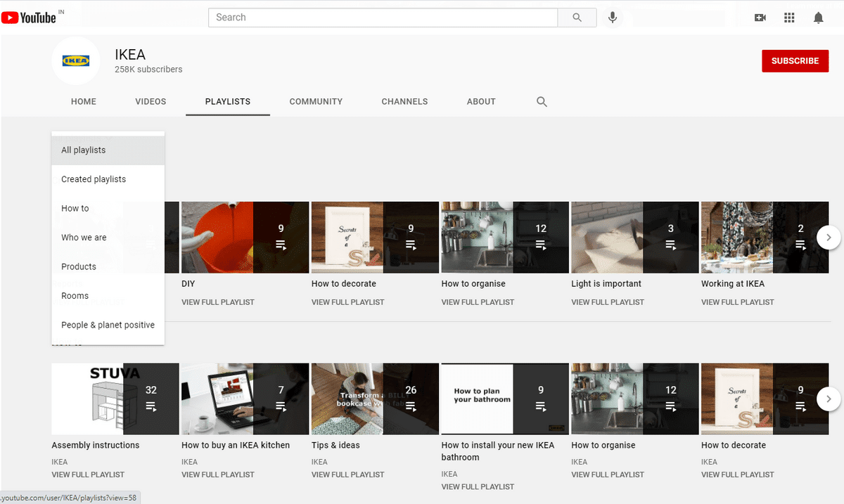Select the PLAYLISTS tab
This screenshot has height=504, width=844.
click(x=228, y=102)
